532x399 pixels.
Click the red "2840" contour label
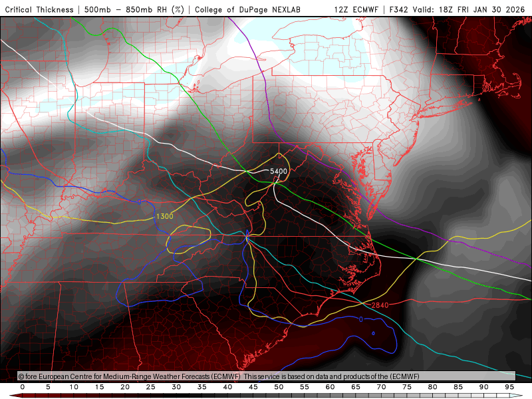click(x=380, y=305)
